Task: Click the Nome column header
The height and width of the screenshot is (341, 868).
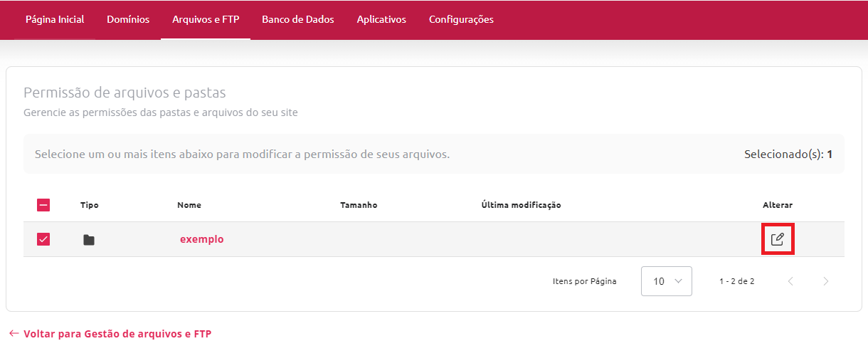Action: (x=189, y=205)
